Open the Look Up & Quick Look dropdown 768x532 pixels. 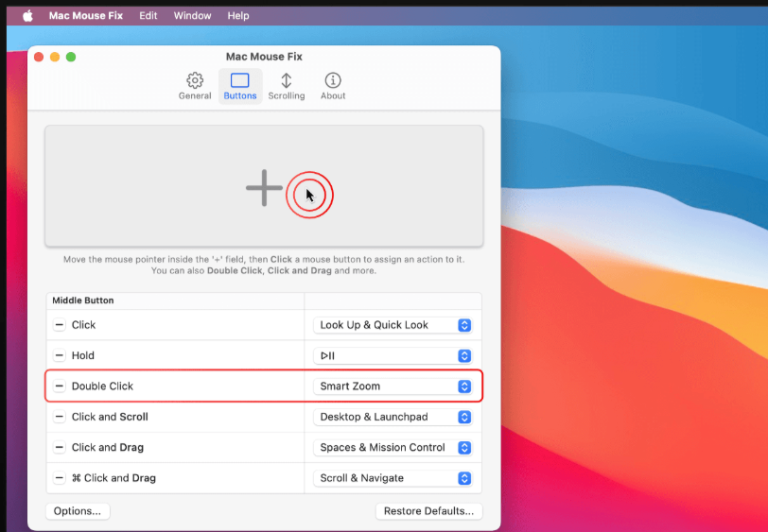click(x=393, y=325)
